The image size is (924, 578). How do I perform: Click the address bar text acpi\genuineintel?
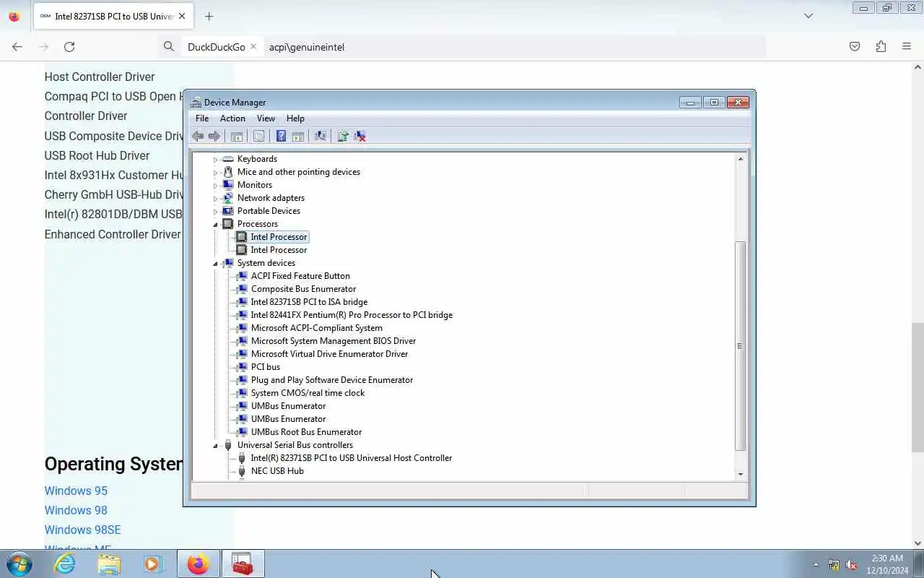pyautogui.click(x=307, y=47)
